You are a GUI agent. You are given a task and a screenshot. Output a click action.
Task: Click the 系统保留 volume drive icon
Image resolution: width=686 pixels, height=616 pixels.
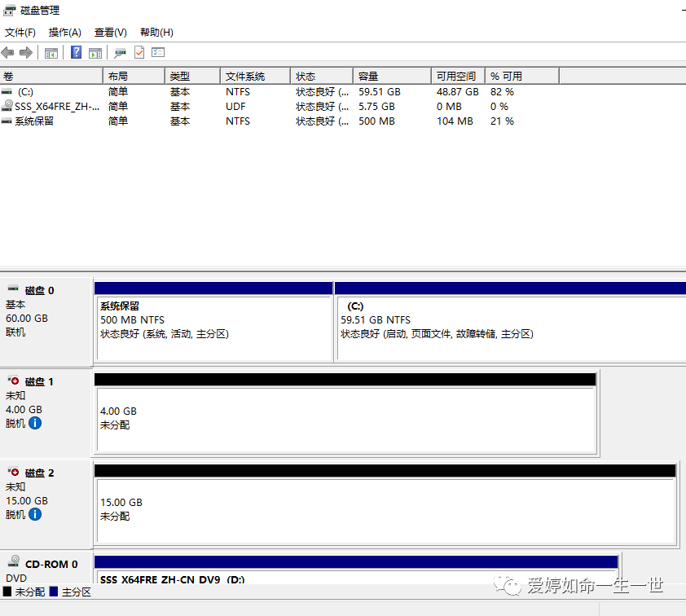[7, 121]
